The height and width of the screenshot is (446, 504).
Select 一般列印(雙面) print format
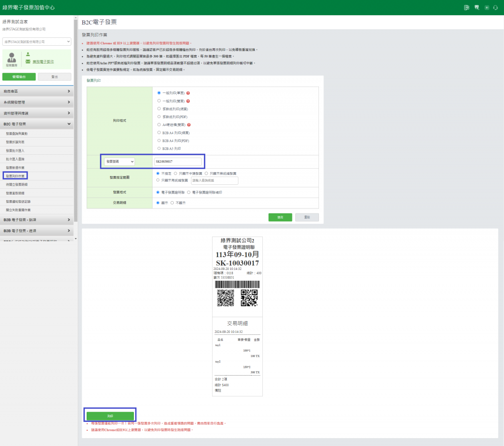click(159, 101)
